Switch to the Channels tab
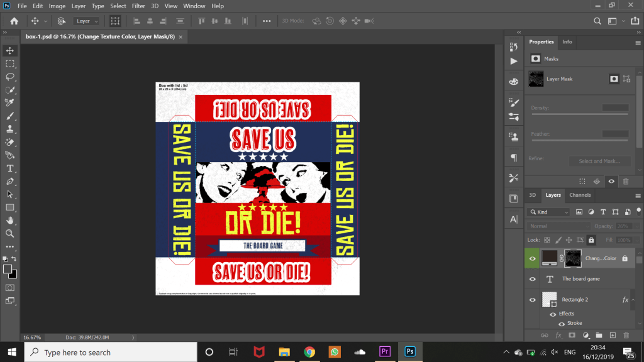Viewport: 644px width, 362px height. [580, 195]
